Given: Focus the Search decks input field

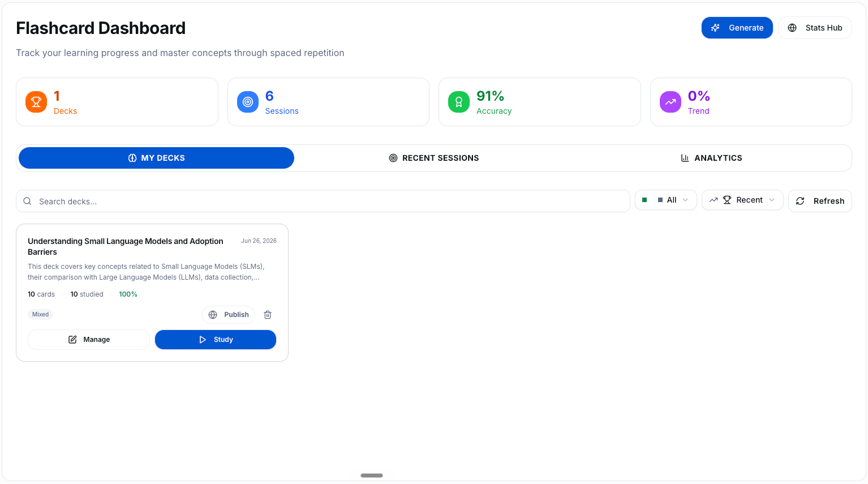Looking at the screenshot, I should tap(323, 201).
